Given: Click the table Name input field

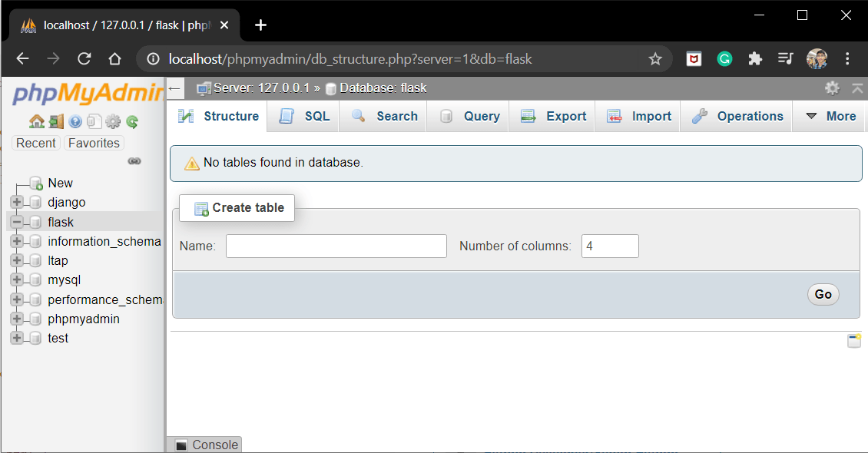Looking at the screenshot, I should coord(336,246).
